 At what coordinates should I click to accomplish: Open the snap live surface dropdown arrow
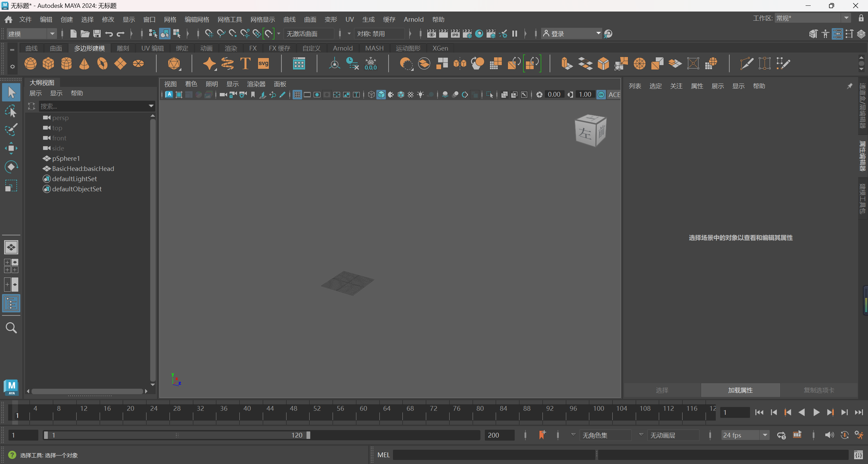tap(279, 34)
